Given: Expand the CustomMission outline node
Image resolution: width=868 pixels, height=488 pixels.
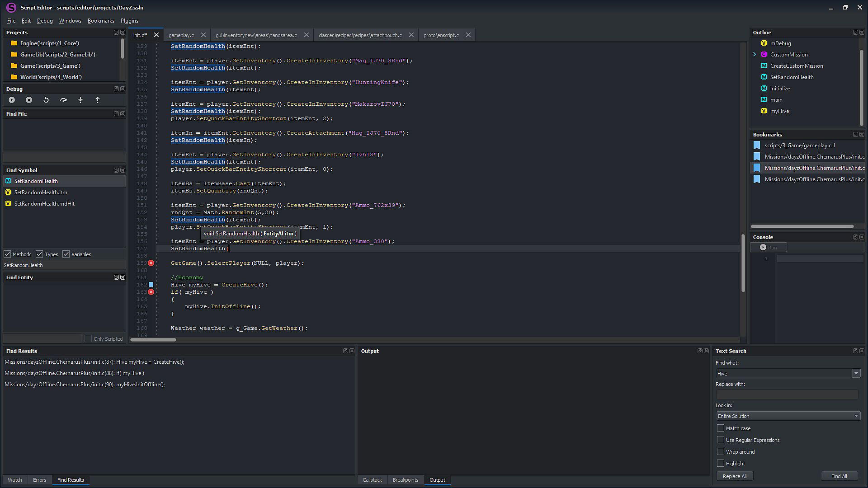Looking at the screenshot, I should pyautogui.click(x=755, y=54).
